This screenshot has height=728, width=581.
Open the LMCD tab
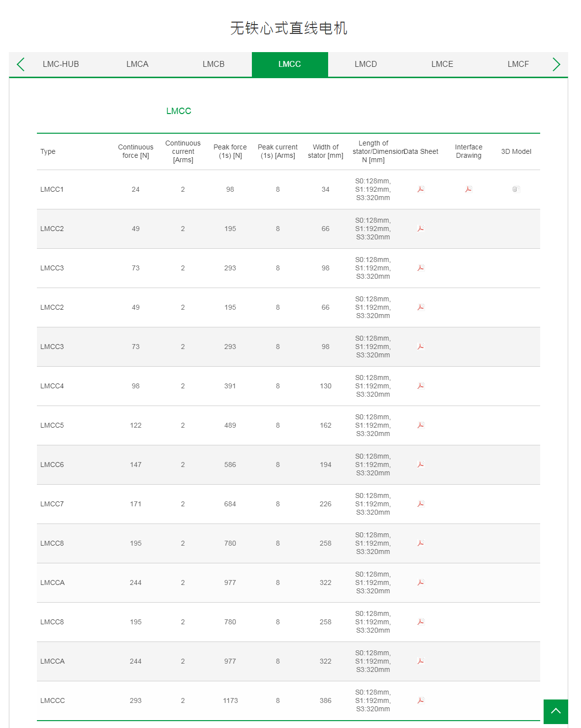click(x=366, y=64)
